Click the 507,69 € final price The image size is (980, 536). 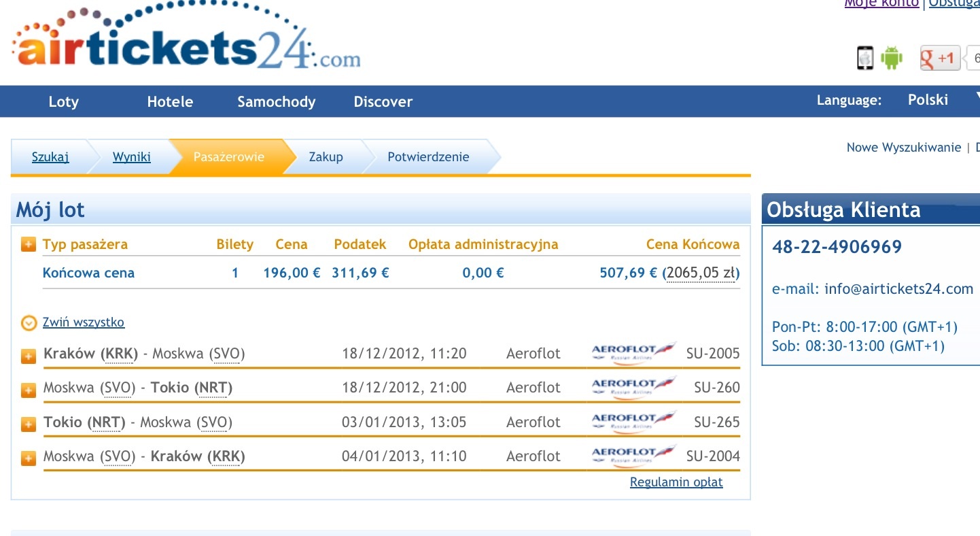629,273
